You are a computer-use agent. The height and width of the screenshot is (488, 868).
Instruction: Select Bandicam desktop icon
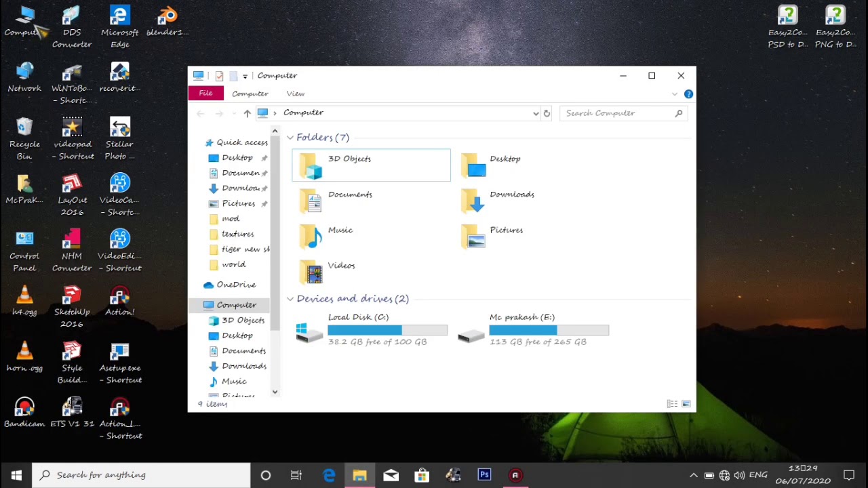pyautogui.click(x=24, y=413)
